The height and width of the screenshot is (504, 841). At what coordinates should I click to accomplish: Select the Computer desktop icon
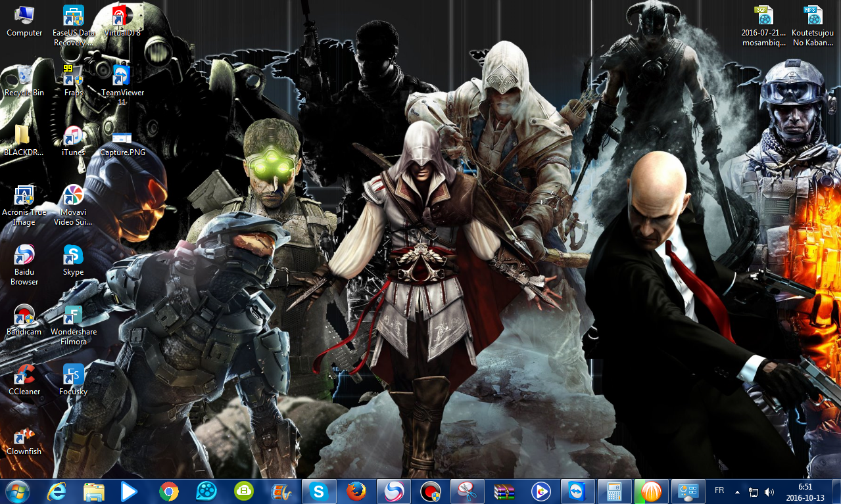coord(24,20)
